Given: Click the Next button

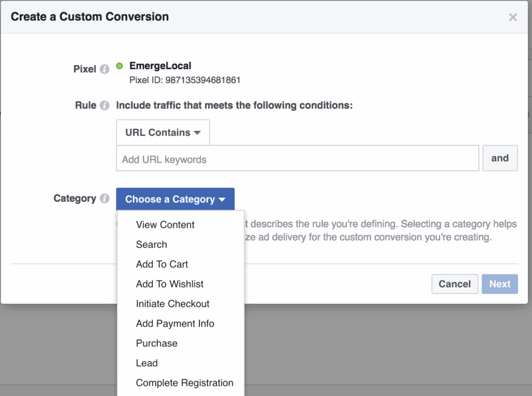Looking at the screenshot, I should (500, 284).
